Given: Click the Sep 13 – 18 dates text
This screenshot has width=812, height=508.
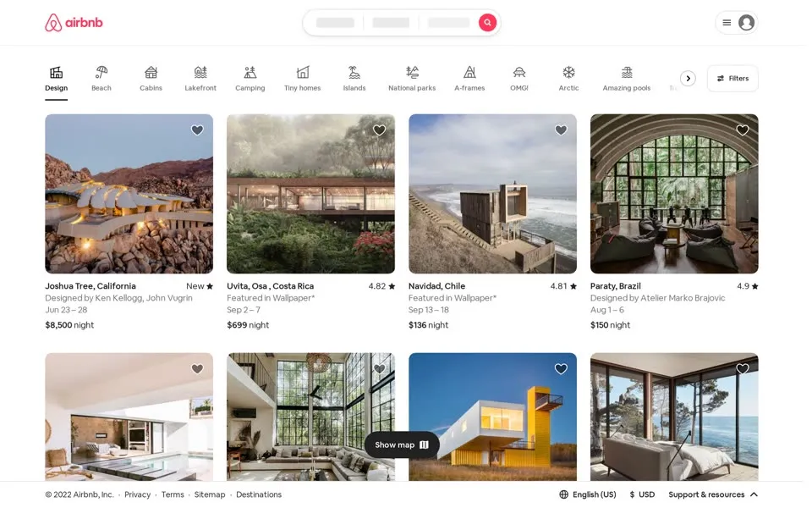Looking at the screenshot, I should pyautogui.click(x=431, y=312).
